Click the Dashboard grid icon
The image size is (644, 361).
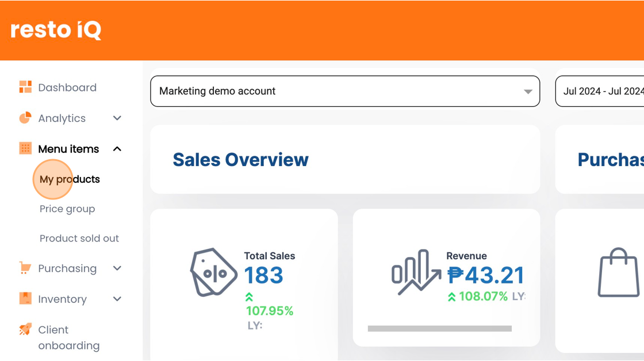[x=25, y=87]
